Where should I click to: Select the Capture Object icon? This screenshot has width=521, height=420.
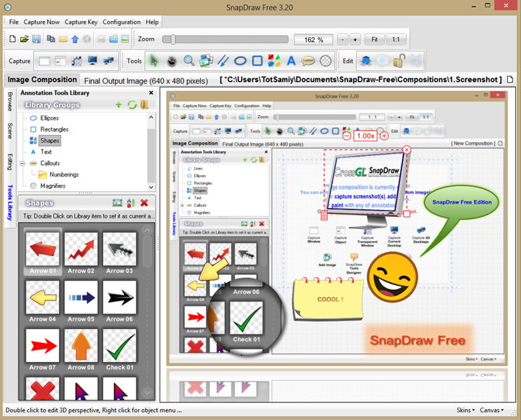click(60, 61)
